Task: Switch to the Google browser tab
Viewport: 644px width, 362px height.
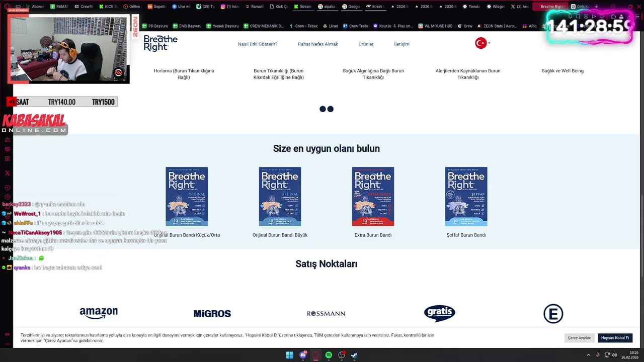Action: [351, 7]
